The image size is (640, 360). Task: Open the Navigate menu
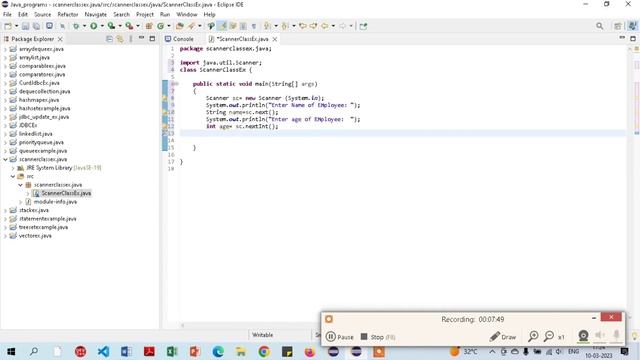pos(96,14)
